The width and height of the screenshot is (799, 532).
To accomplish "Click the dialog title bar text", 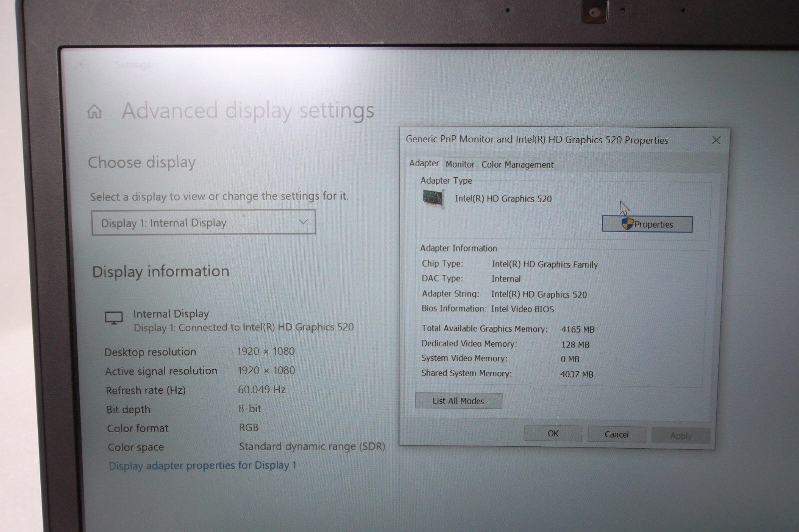I will (x=537, y=140).
